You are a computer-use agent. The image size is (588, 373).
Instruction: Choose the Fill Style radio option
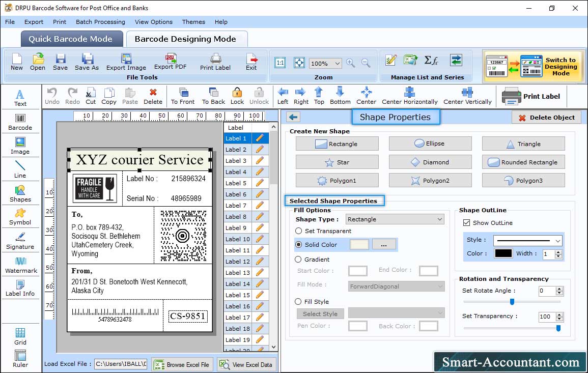pos(298,301)
